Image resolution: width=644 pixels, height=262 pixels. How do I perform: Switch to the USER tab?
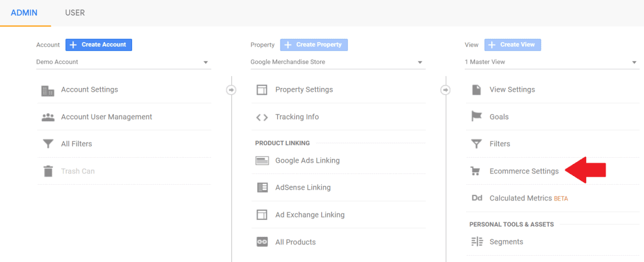75,13
